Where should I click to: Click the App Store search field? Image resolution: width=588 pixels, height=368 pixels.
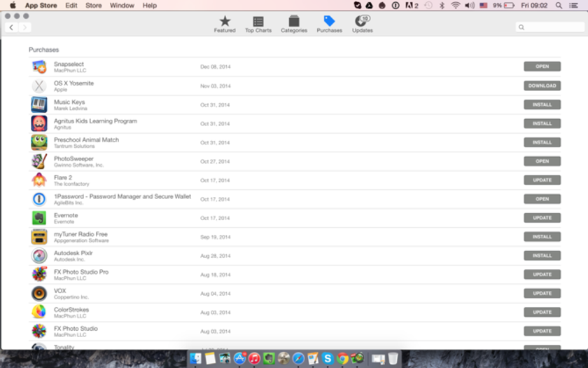pos(549,27)
